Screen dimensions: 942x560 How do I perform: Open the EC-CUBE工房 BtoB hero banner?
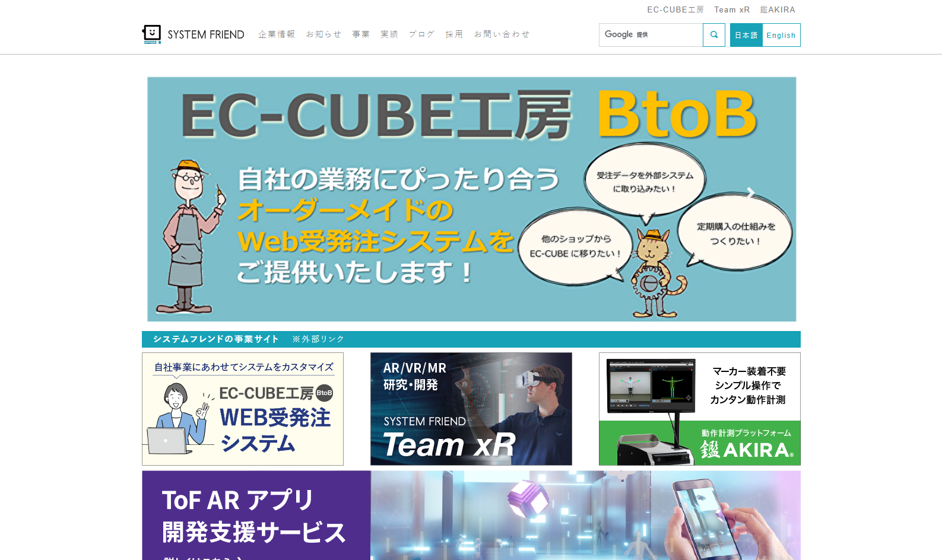click(472, 199)
